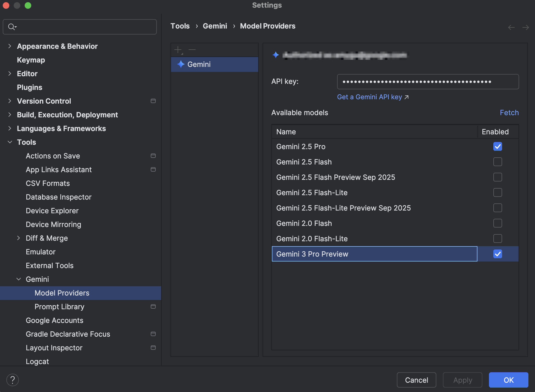Click the help question mark icon
The width and height of the screenshot is (535, 392).
click(12, 380)
